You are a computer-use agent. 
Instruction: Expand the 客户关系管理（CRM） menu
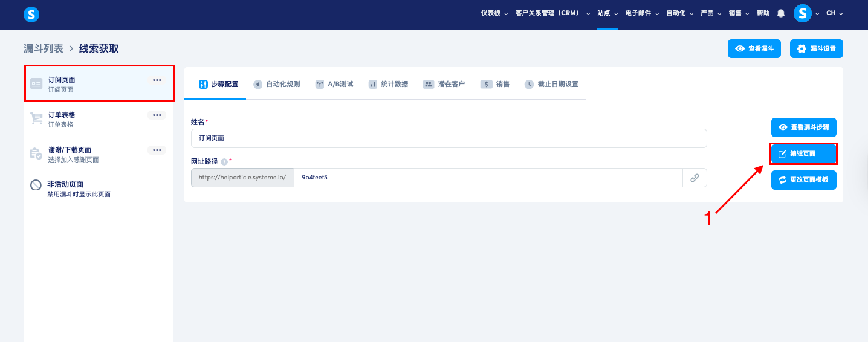pos(552,13)
